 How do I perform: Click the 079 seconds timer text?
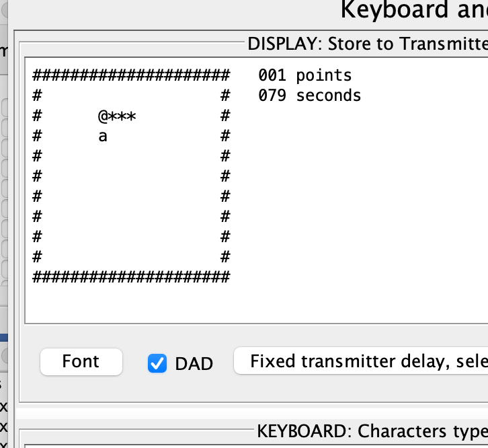click(x=310, y=95)
